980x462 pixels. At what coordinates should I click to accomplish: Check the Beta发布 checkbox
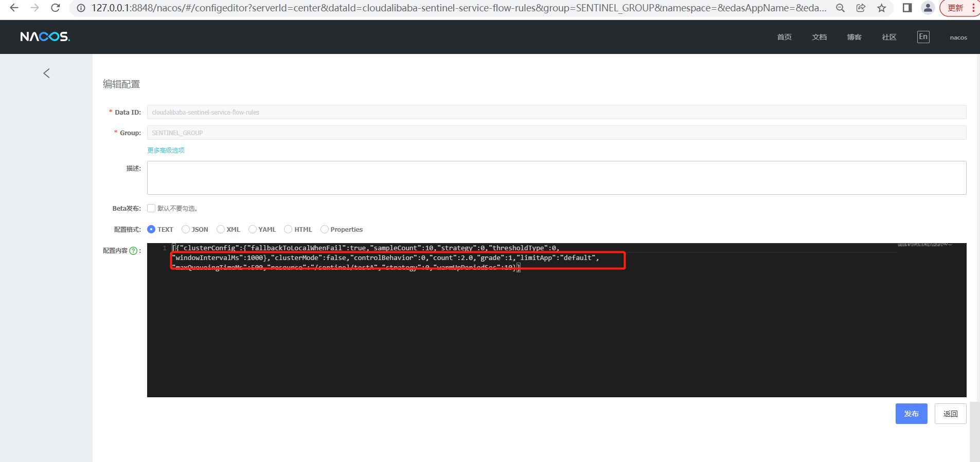[x=151, y=208]
